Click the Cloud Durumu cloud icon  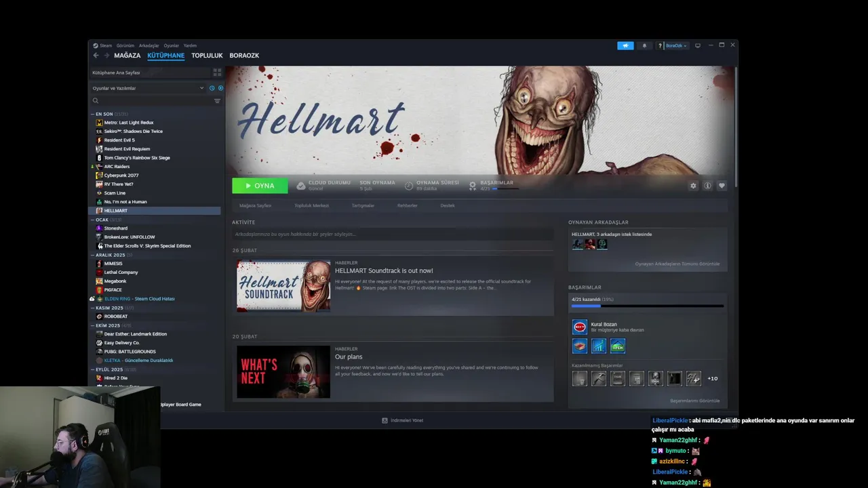click(301, 185)
